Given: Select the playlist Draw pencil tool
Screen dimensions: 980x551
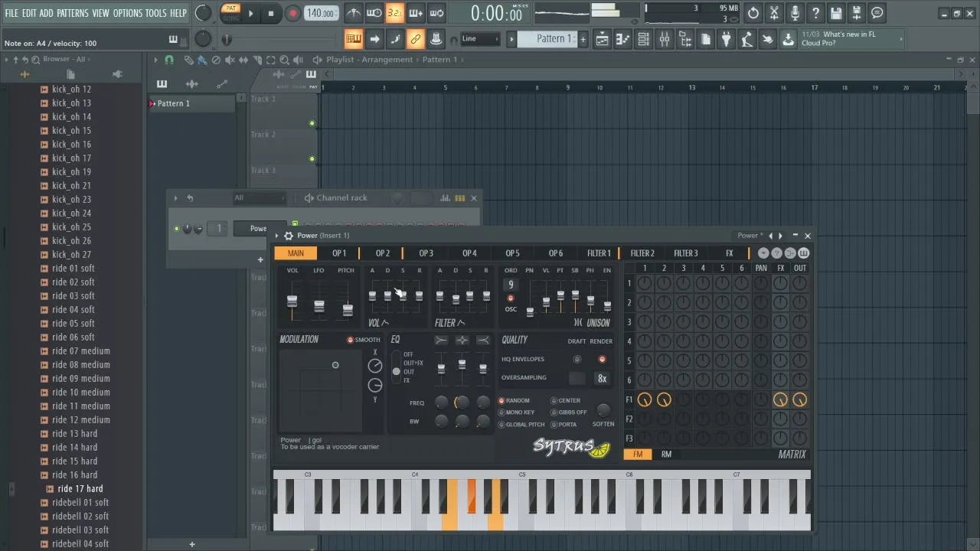Looking at the screenshot, I should pyautogui.click(x=188, y=60).
